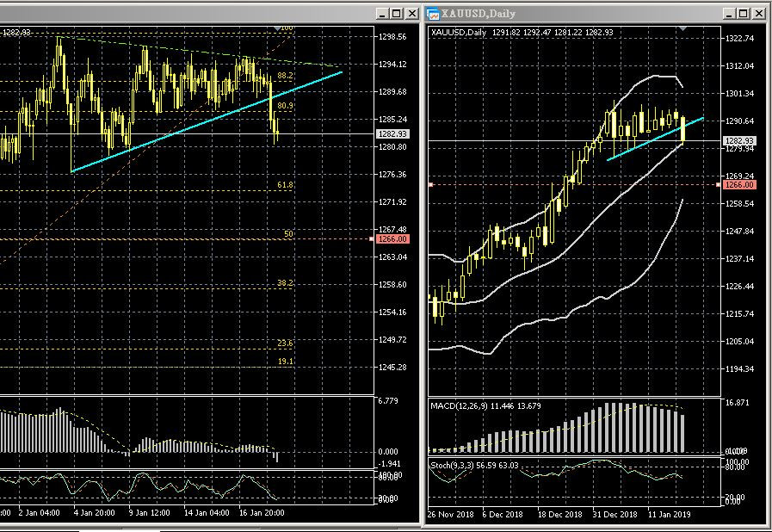Minimize the XAUUSD Daily chart window
The height and width of the screenshot is (532, 772).
click(x=729, y=14)
